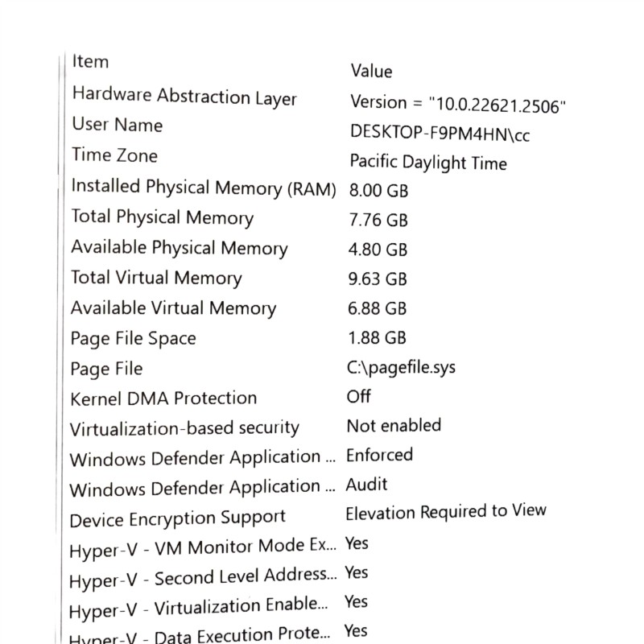Select the Hyper-V Virtualization Enabled row

tap(199, 608)
